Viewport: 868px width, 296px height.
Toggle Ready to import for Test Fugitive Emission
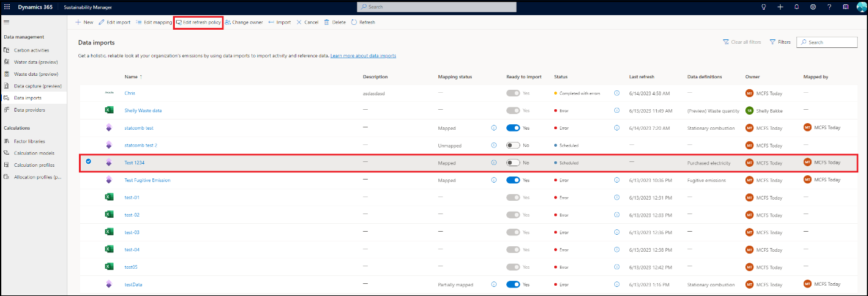point(514,180)
